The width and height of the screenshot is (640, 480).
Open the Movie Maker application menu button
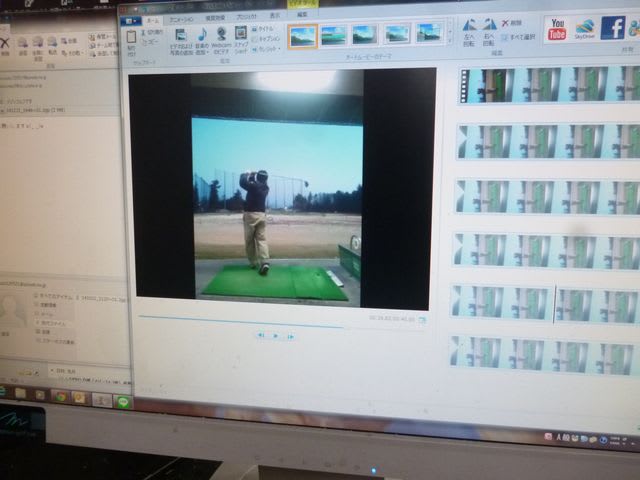(131, 21)
